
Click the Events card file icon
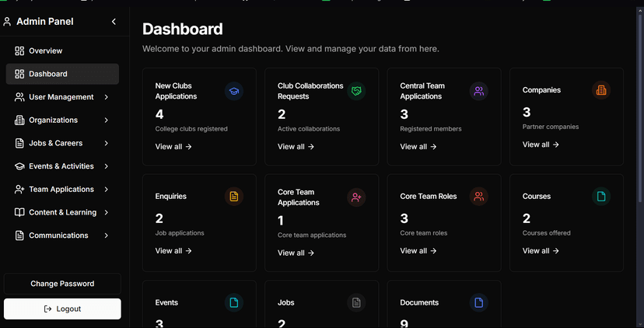pos(233,302)
